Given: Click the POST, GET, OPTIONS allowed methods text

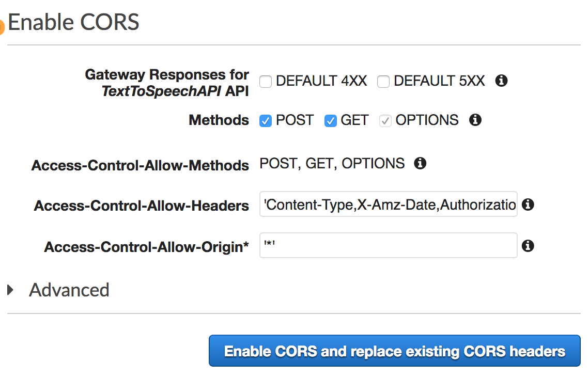Looking at the screenshot, I should (332, 163).
